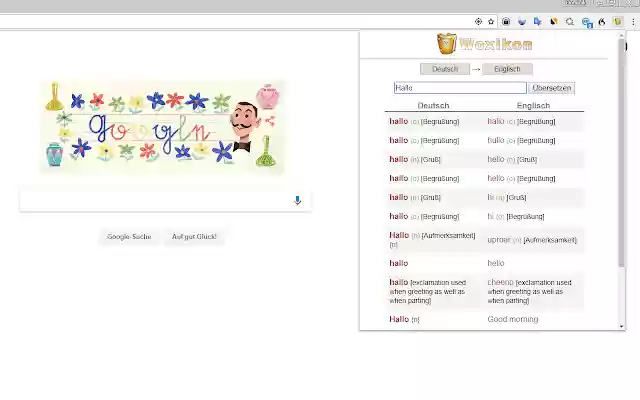The width and height of the screenshot is (640, 400).
Task: Open English 'hi (o) [Begrüßung]' translation
Action: (516, 216)
